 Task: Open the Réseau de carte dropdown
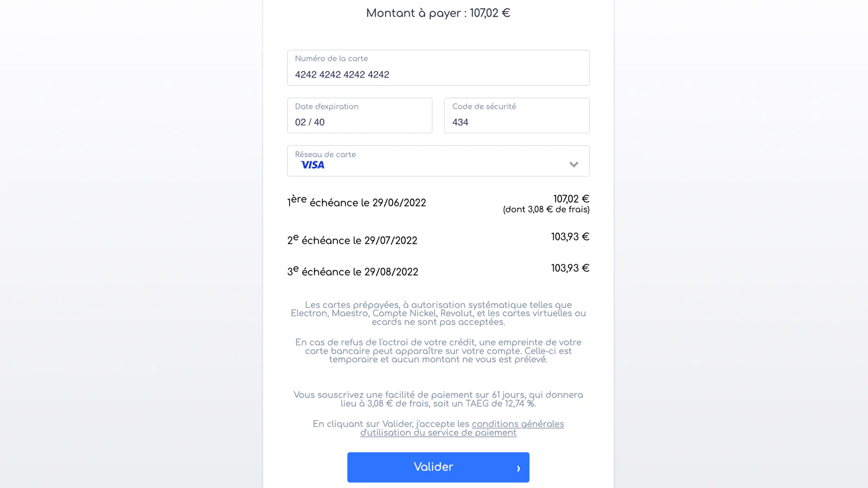point(438,161)
